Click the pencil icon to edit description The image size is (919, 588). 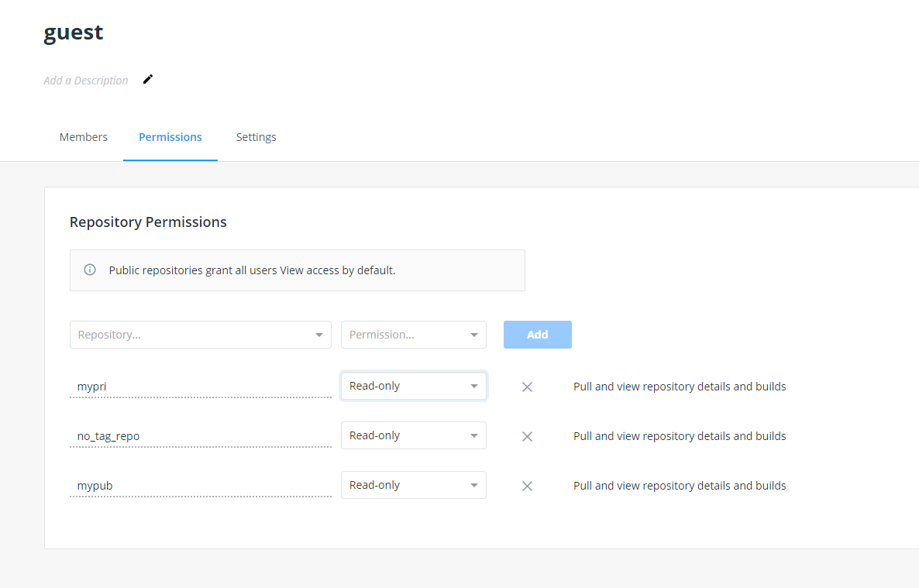(148, 79)
